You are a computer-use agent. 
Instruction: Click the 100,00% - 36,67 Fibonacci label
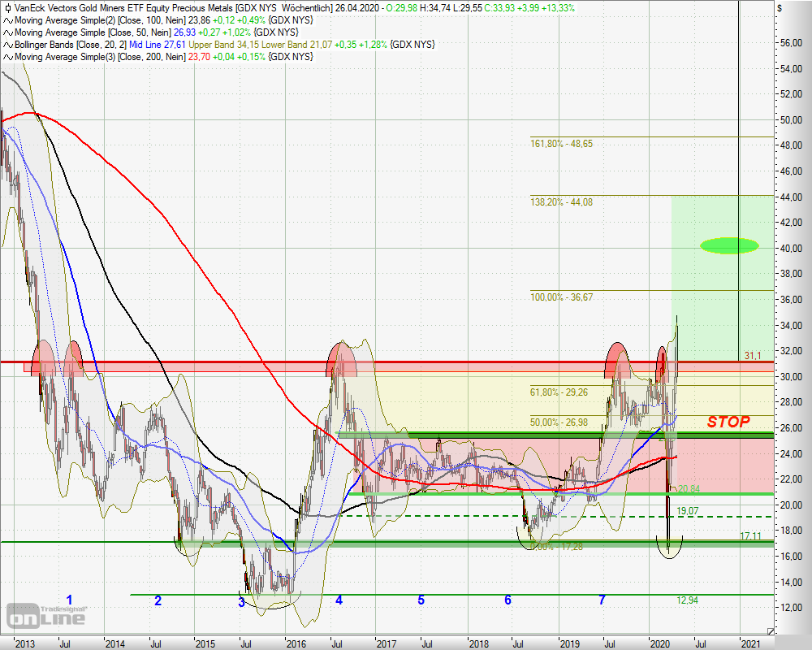561,297
